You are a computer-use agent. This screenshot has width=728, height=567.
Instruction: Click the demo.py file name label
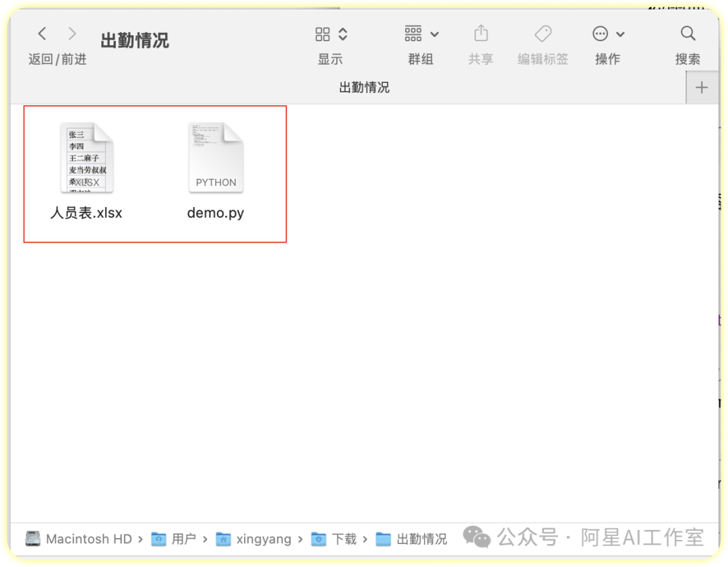click(216, 213)
